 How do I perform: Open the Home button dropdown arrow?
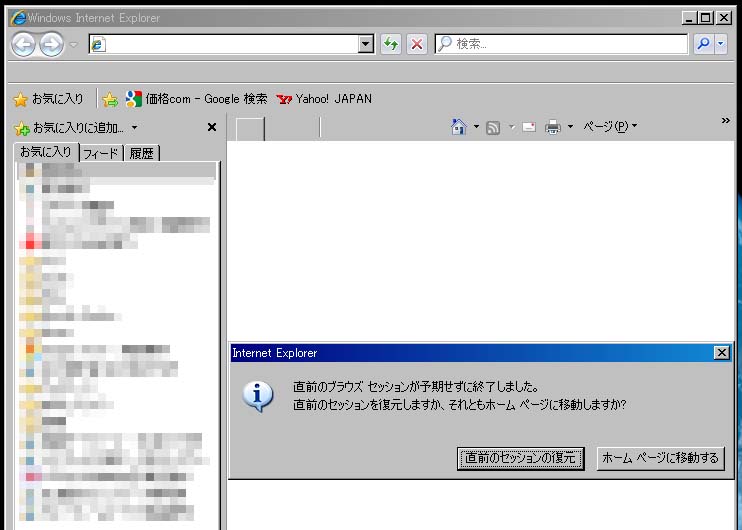[477, 126]
